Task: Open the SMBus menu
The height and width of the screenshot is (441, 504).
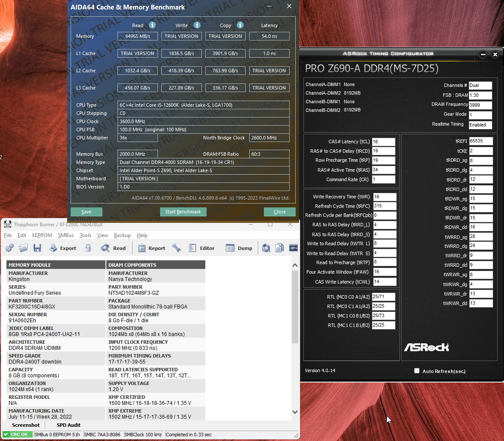Action: (66, 235)
